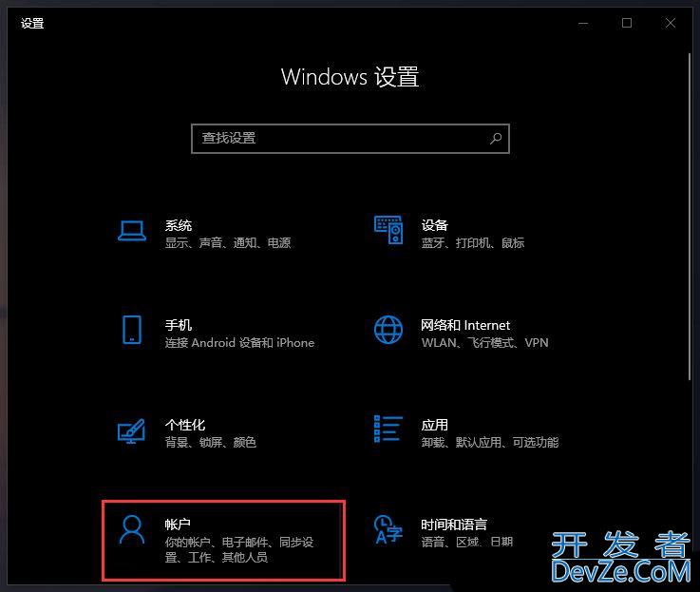The height and width of the screenshot is (592, 700).
Task: Open the 帐户 person icon
Action: pyautogui.click(x=132, y=530)
